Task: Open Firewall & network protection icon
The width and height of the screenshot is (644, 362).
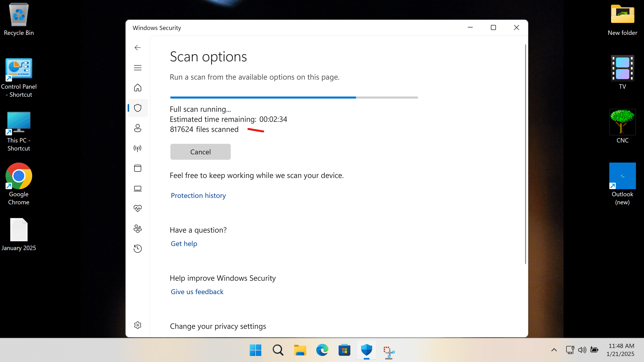Action: tap(138, 148)
